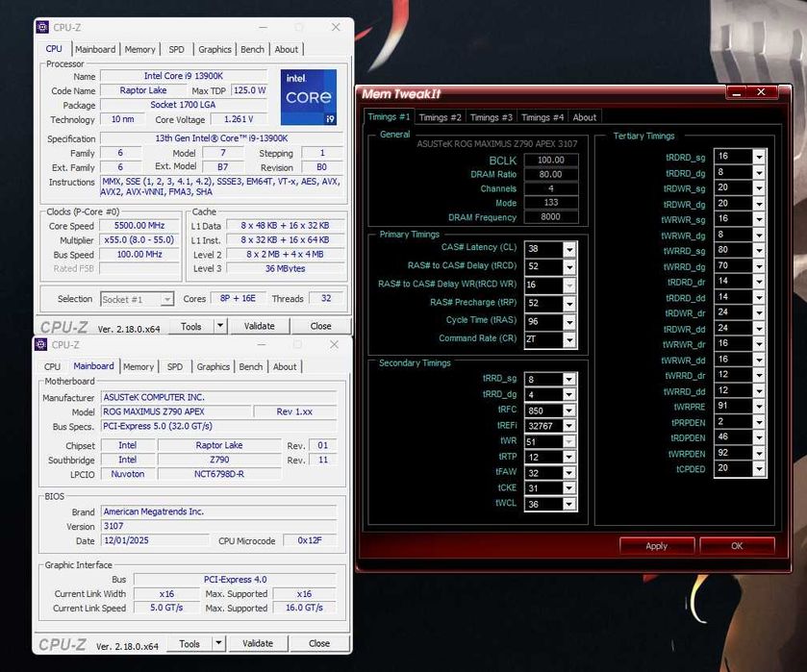Expand RAS# Precharge (tRP) dropdown
807x672 pixels.
[569, 304]
